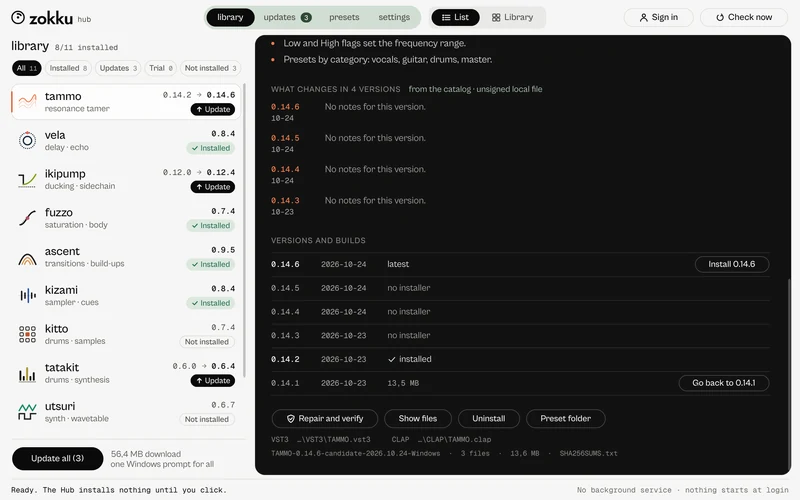Open the library tab
Image resolution: width=800 pixels, height=500 pixels.
(230, 17)
